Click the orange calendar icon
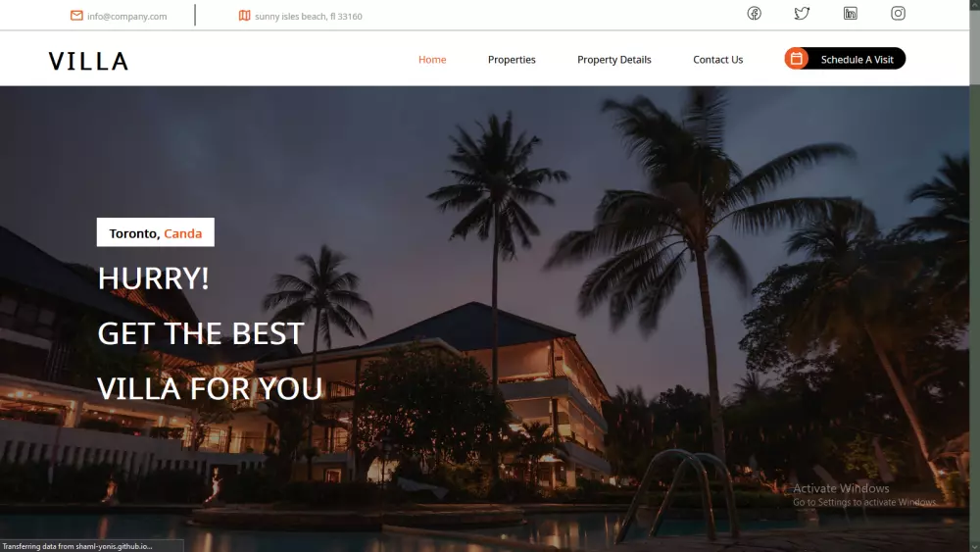980x552 pixels. coord(796,59)
